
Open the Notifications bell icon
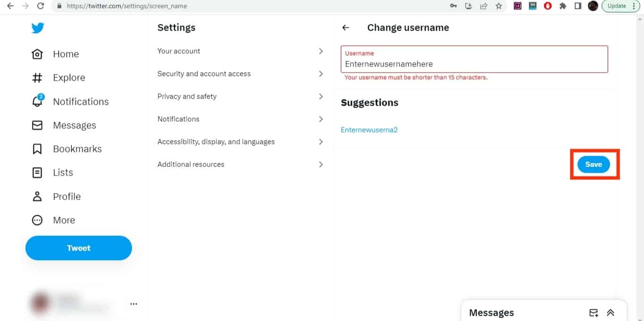(37, 101)
